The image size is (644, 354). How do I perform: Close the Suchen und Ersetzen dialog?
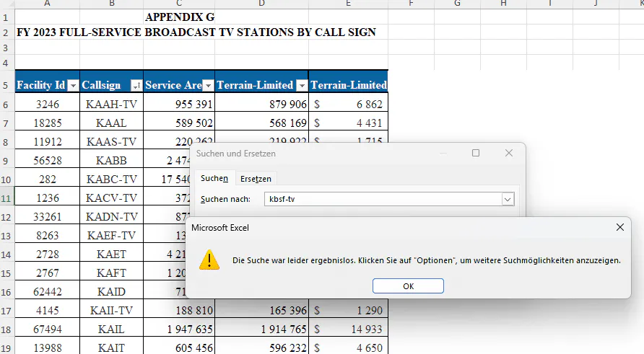[x=508, y=153]
